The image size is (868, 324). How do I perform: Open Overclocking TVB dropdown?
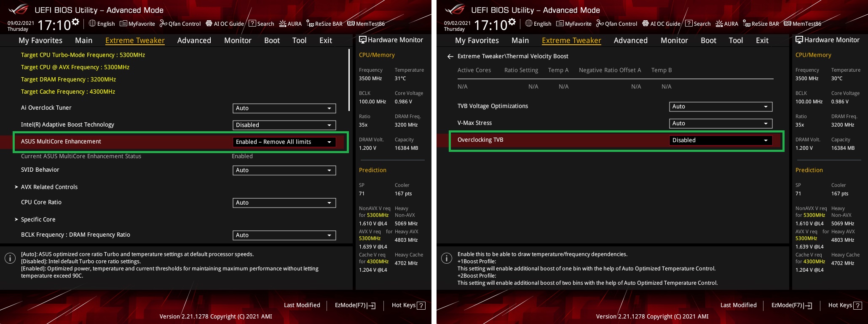pos(721,140)
